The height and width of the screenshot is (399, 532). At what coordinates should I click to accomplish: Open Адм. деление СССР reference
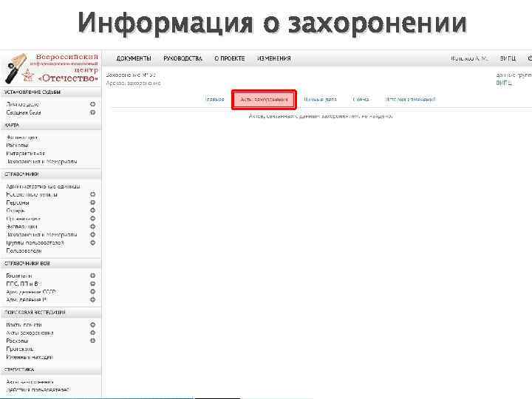31,292
